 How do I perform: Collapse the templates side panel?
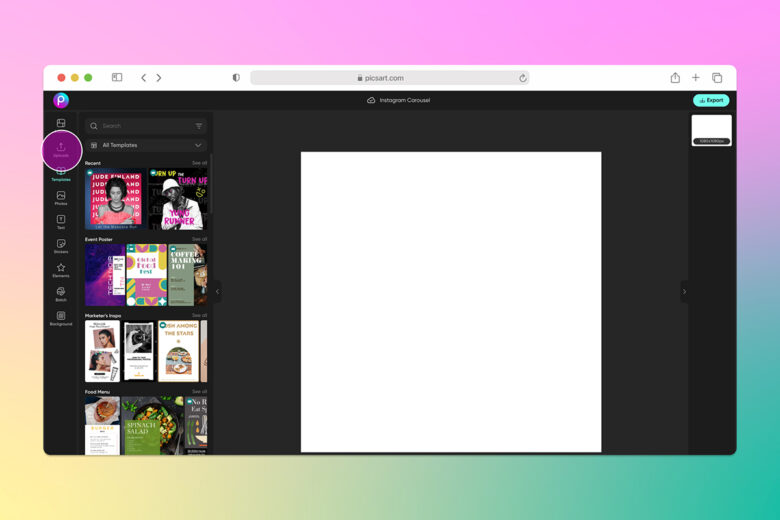coord(217,292)
